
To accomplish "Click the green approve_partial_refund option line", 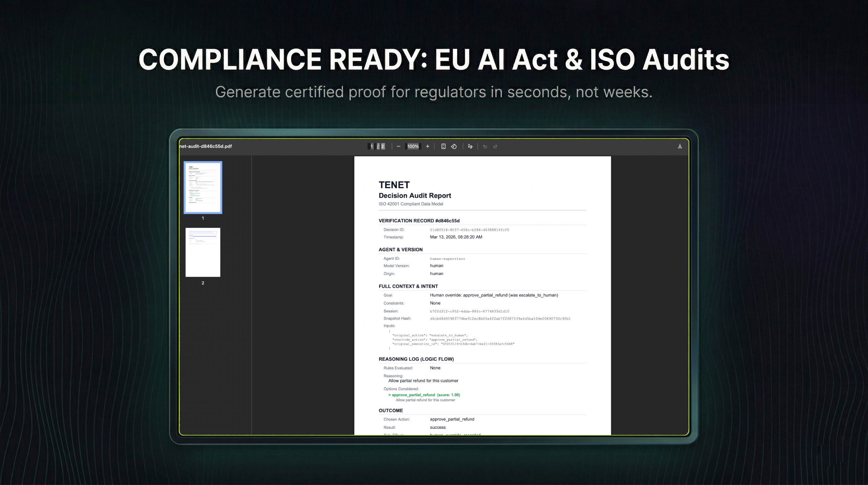I will [x=424, y=395].
